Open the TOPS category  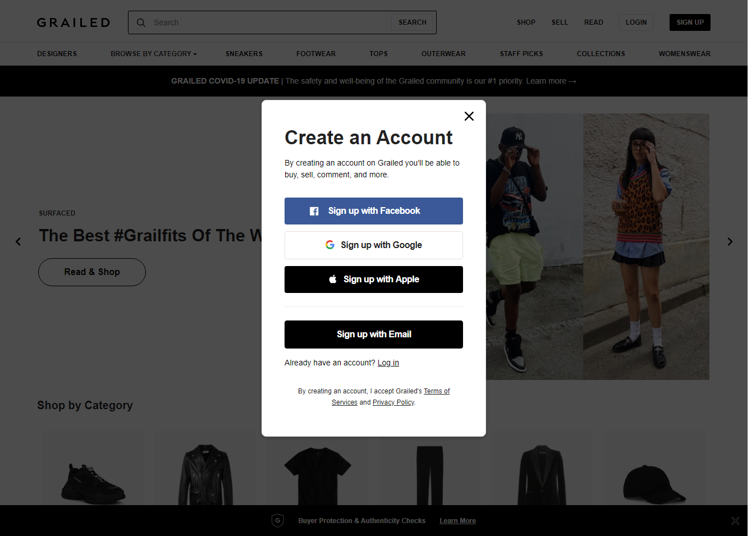click(378, 54)
